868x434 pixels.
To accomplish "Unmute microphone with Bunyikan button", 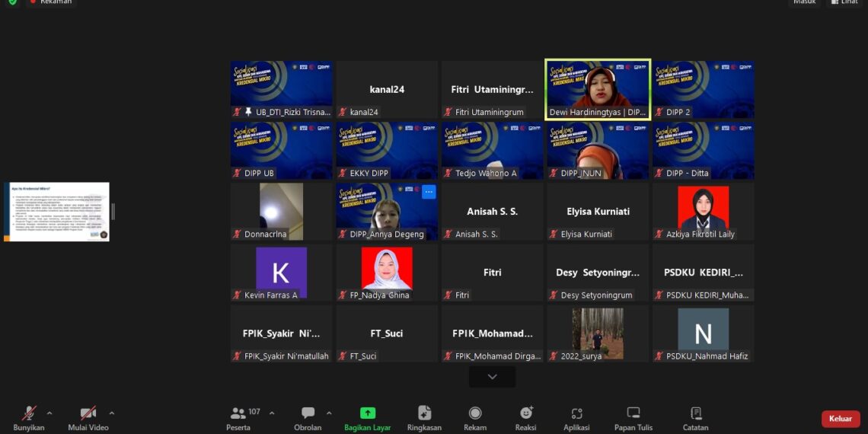I will [29, 413].
